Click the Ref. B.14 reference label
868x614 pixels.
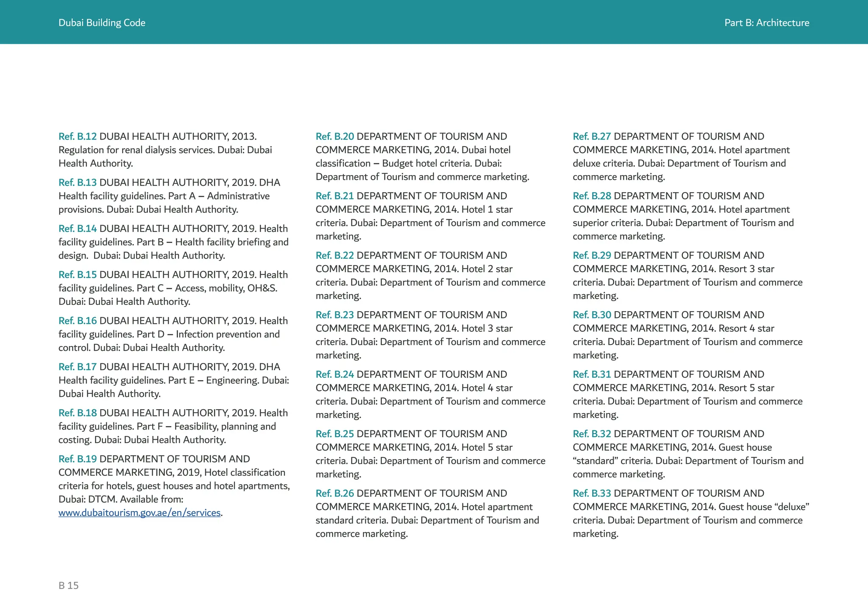[x=78, y=229]
